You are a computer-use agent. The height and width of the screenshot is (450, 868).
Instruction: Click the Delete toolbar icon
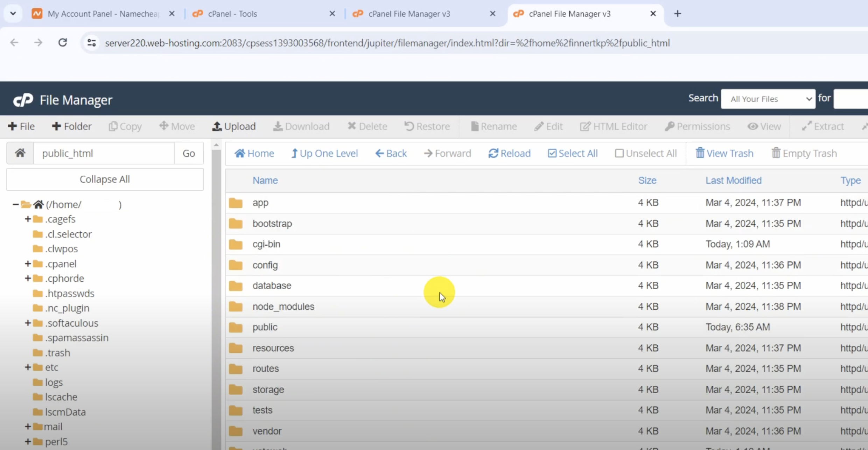pyautogui.click(x=367, y=126)
